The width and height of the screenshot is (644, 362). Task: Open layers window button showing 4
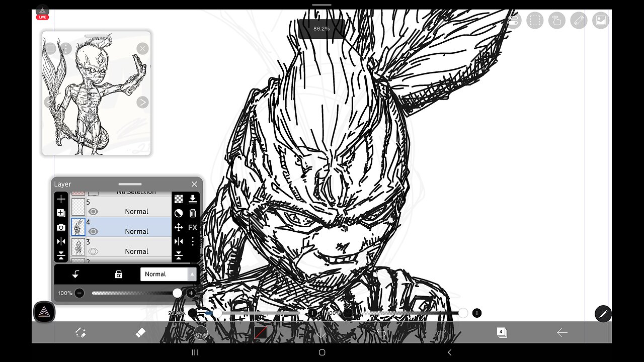click(x=502, y=332)
